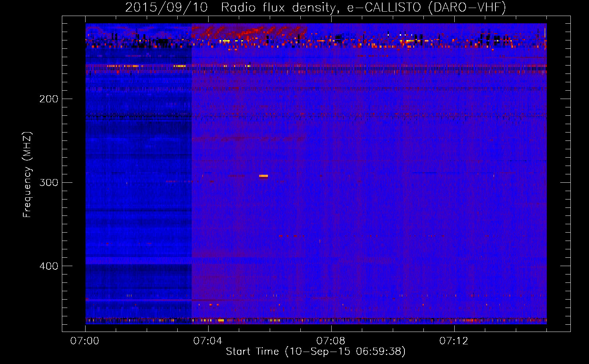589x364 pixels.
Task: Click the 'e-CALLISTO (DARO-VHF)' title text
Action: click(426, 8)
